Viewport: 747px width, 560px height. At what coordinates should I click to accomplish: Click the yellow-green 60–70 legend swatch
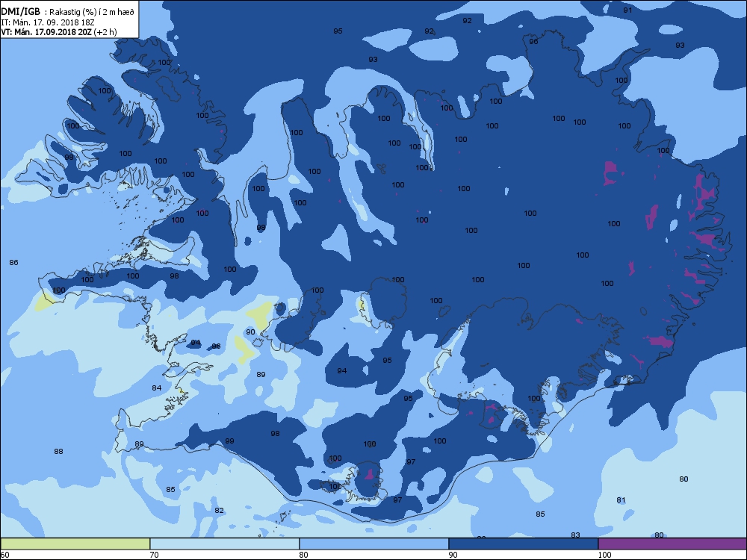[x=75, y=544]
